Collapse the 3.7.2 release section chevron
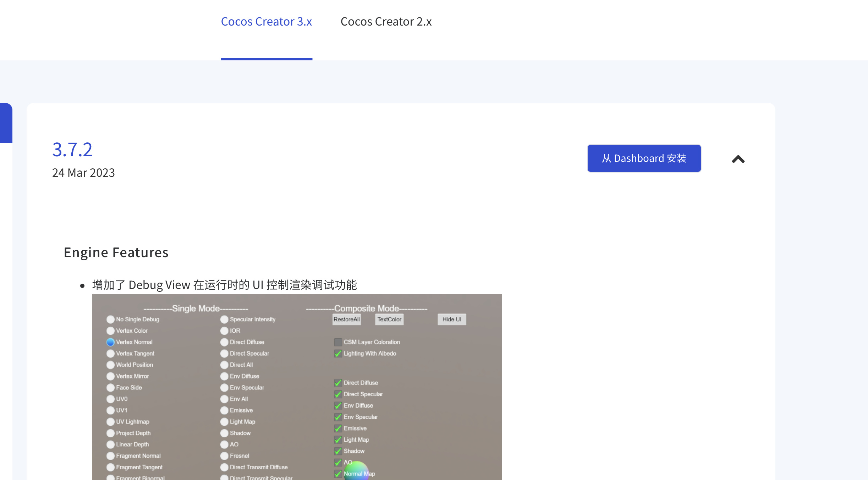Screen dimensions: 868x480 pyautogui.click(x=738, y=159)
